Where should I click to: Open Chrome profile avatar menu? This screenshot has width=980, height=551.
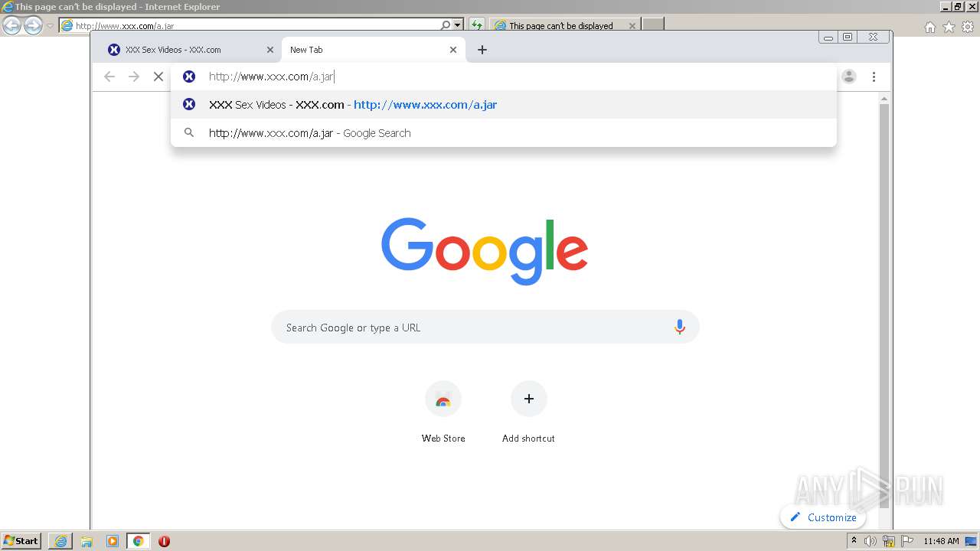[x=849, y=77]
